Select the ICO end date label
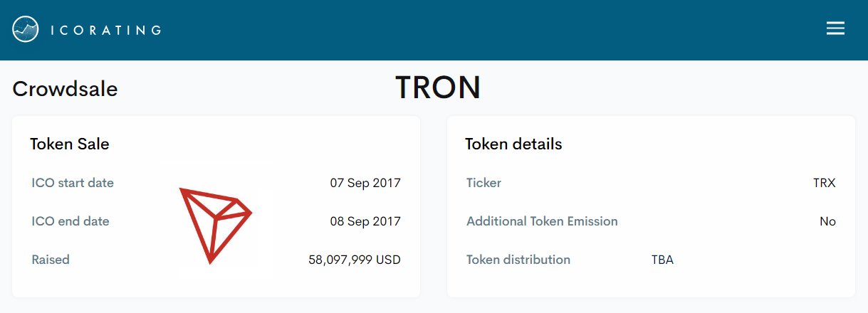This screenshot has width=868, height=313. 70,221
